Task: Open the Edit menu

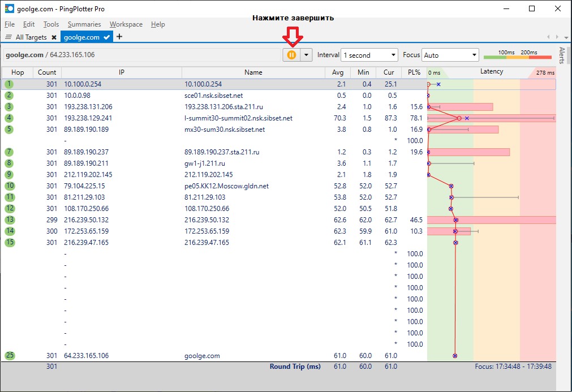Action: pyautogui.click(x=29, y=24)
